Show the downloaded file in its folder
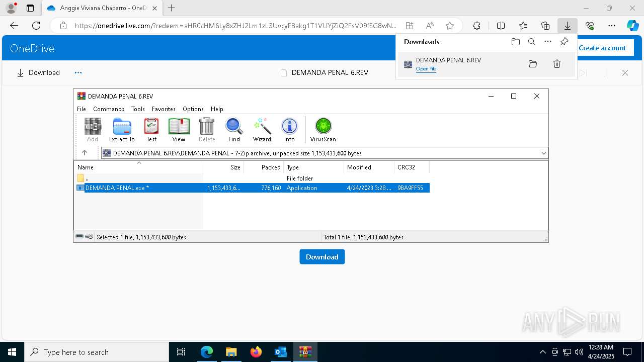 pos(533,64)
